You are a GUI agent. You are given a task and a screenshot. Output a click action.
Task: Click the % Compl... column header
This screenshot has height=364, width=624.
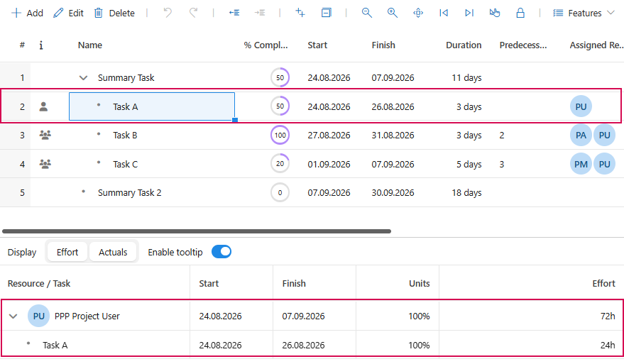click(266, 45)
